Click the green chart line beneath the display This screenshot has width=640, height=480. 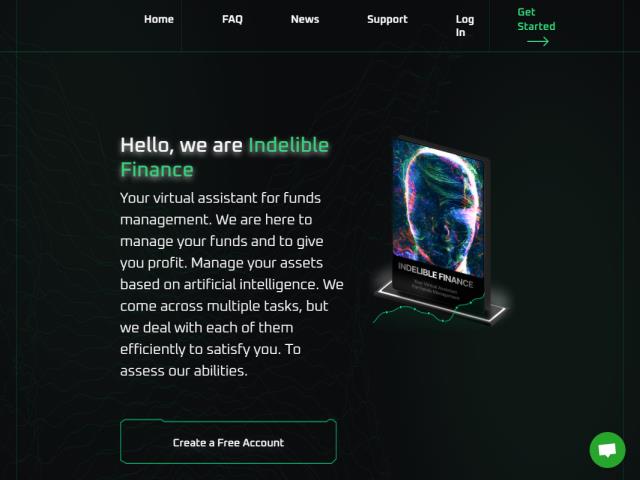tap(429, 312)
